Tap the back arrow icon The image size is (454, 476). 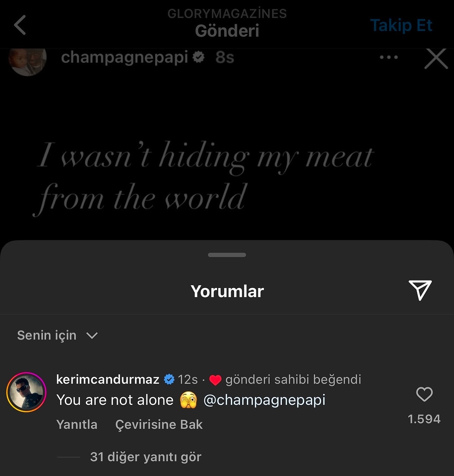click(20, 25)
